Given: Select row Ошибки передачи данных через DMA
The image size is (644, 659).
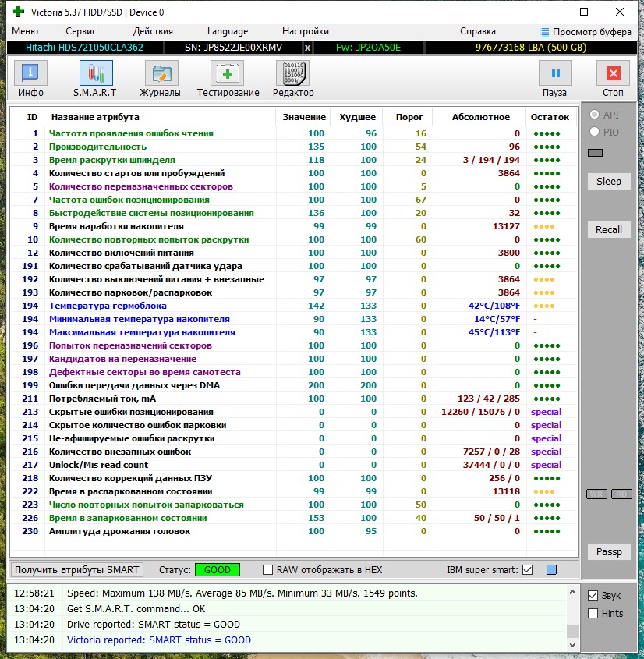Looking at the screenshot, I should click(x=294, y=385).
